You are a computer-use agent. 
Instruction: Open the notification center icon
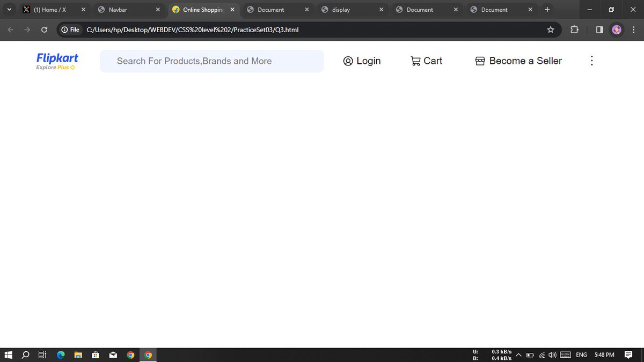pos(628,355)
